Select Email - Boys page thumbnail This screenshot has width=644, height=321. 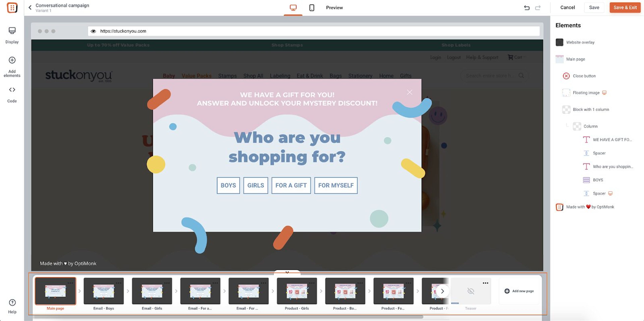103,291
